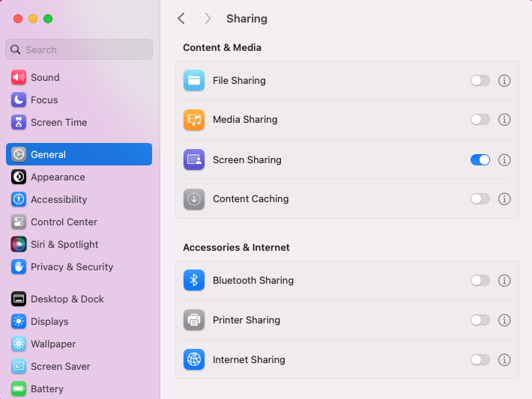
Task: Open the Displays sun icon
Action: pyautogui.click(x=19, y=321)
